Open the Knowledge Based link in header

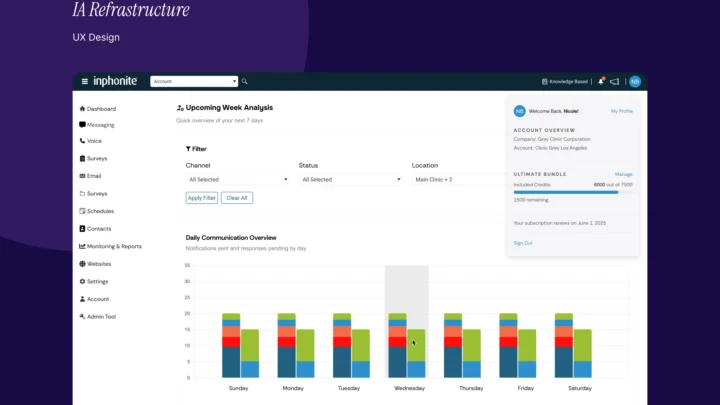(564, 82)
